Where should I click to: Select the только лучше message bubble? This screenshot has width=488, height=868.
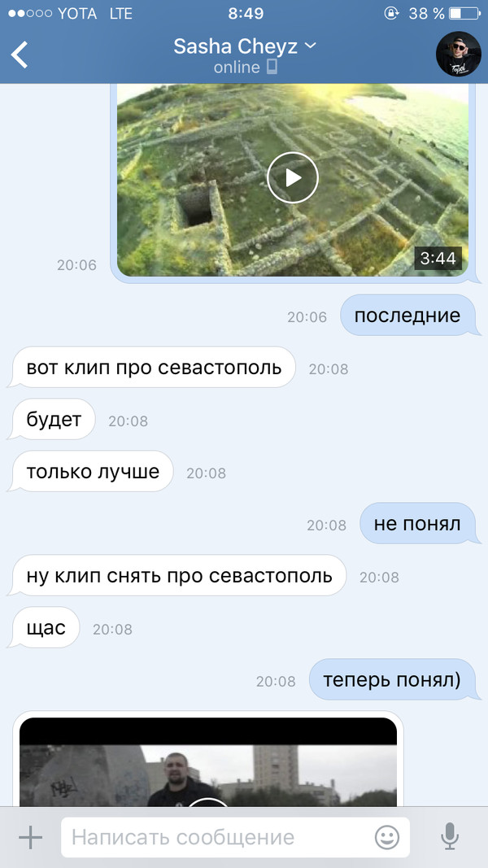[x=93, y=472]
